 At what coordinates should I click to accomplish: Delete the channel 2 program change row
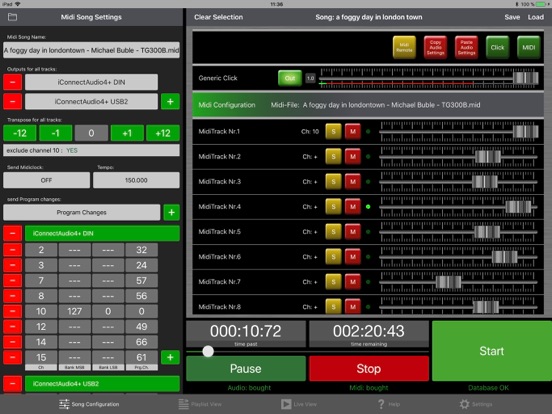pos(12,250)
